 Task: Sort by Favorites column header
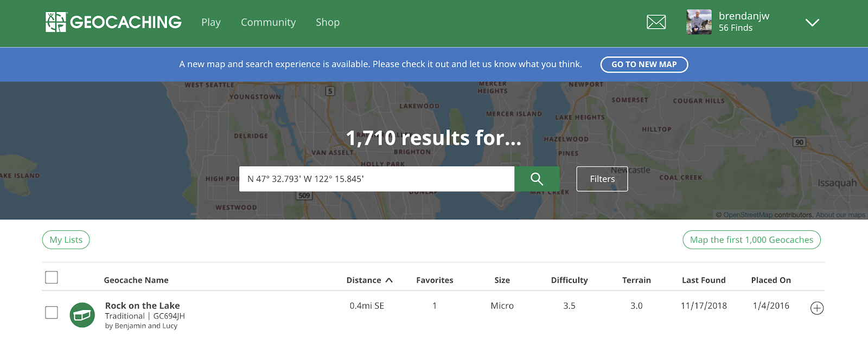coord(435,280)
